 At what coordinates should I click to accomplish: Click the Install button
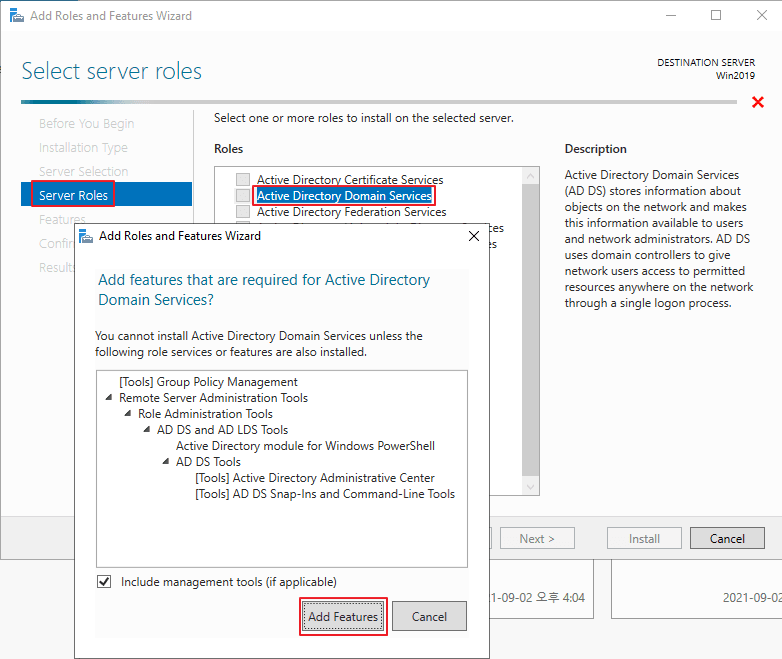644,538
